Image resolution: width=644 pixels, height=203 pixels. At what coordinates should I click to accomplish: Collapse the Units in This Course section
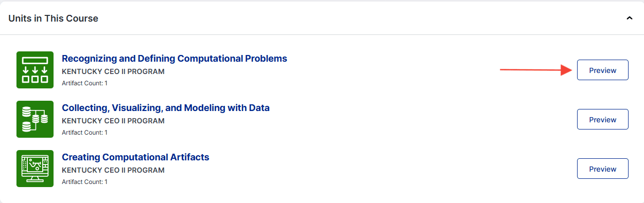click(629, 18)
